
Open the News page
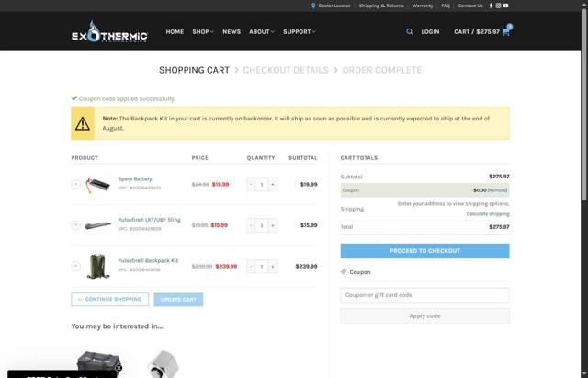pyautogui.click(x=232, y=32)
